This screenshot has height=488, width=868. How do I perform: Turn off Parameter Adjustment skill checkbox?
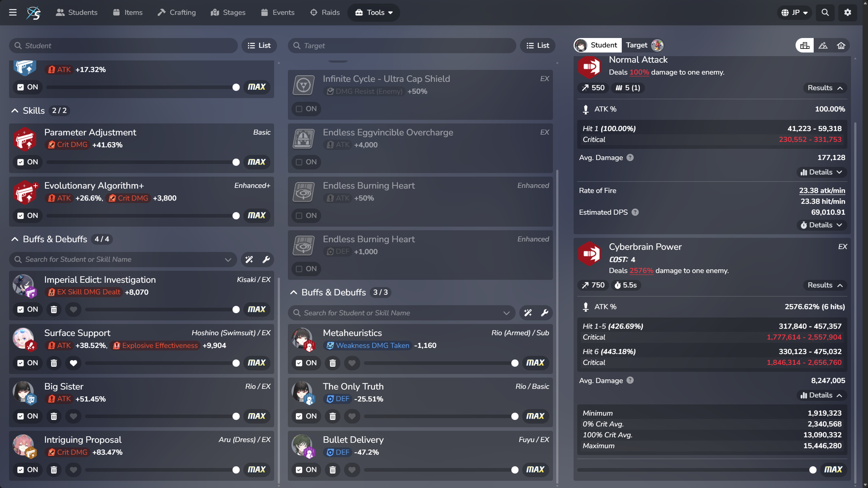coord(21,162)
